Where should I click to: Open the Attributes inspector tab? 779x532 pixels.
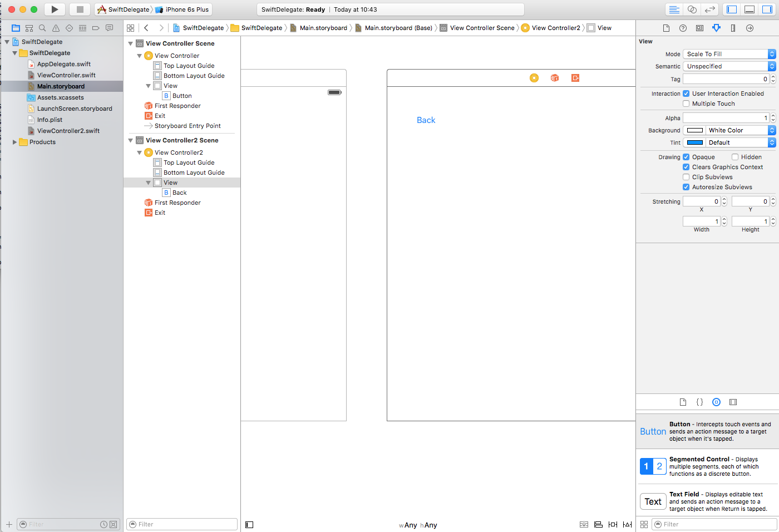point(716,28)
